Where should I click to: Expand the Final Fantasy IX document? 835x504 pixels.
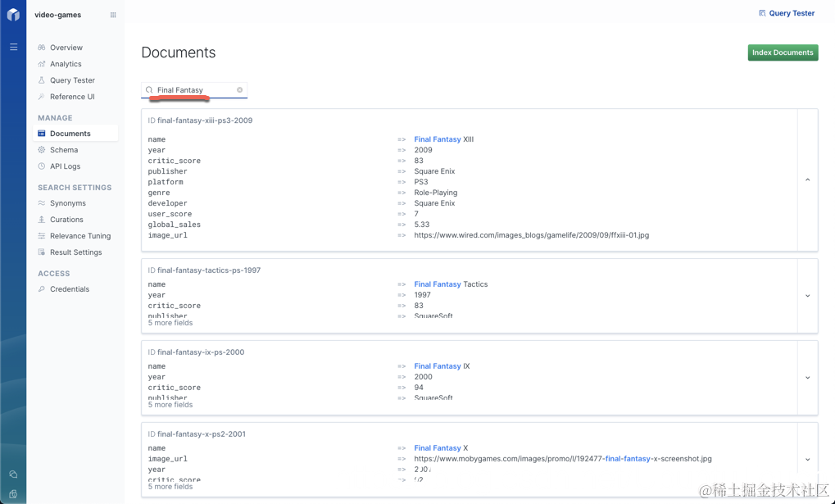[x=808, y=378]
